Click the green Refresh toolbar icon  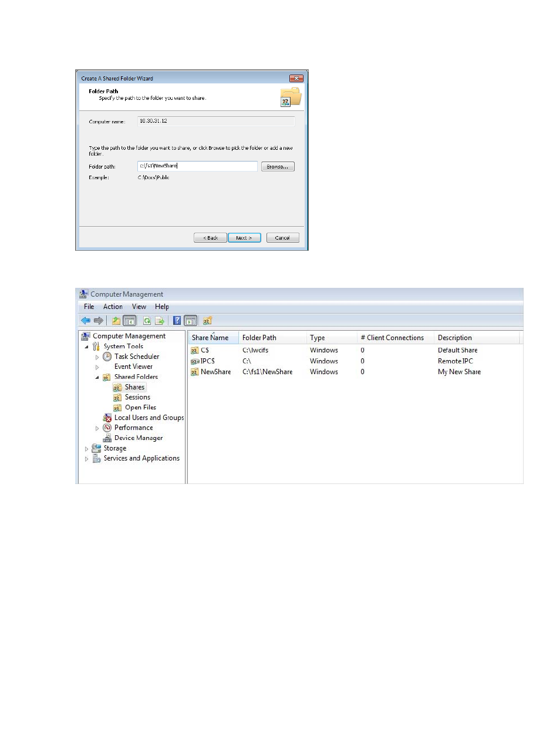[x=147, y=321]
